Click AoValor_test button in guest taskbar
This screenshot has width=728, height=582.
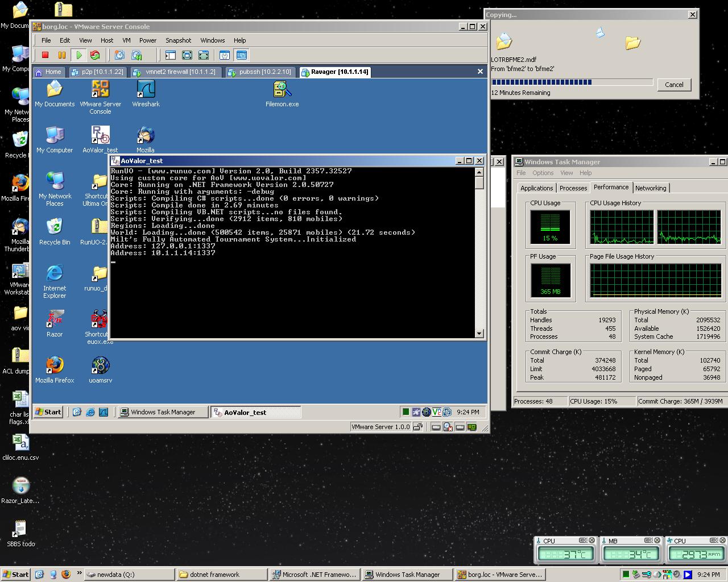(x=255, y=412)
